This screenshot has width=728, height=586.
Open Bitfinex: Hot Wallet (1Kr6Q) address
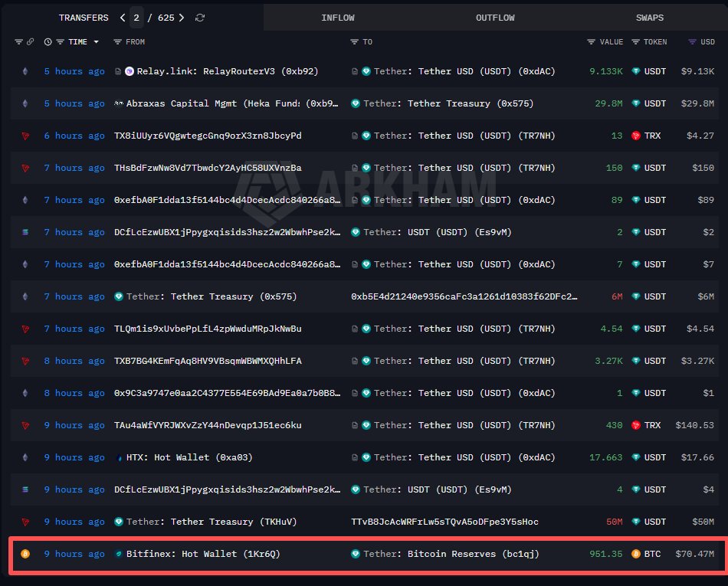pos(202,554)
